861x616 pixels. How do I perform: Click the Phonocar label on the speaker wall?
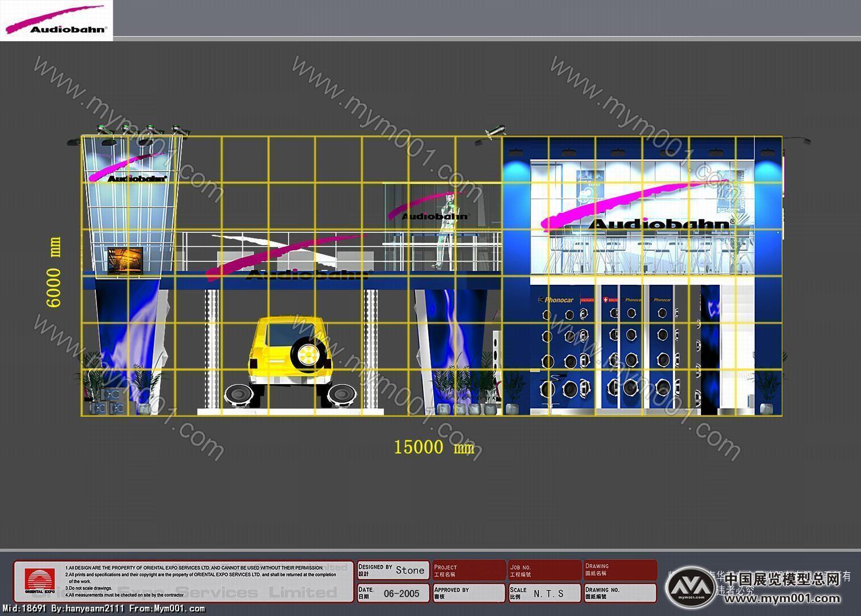coord(557,300)
